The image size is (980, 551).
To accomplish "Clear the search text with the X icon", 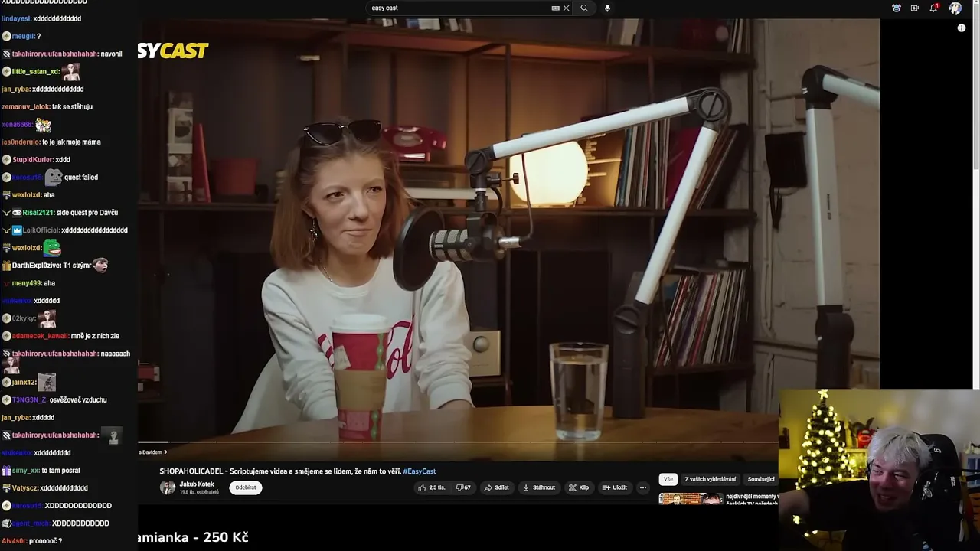I will (567, 8).
